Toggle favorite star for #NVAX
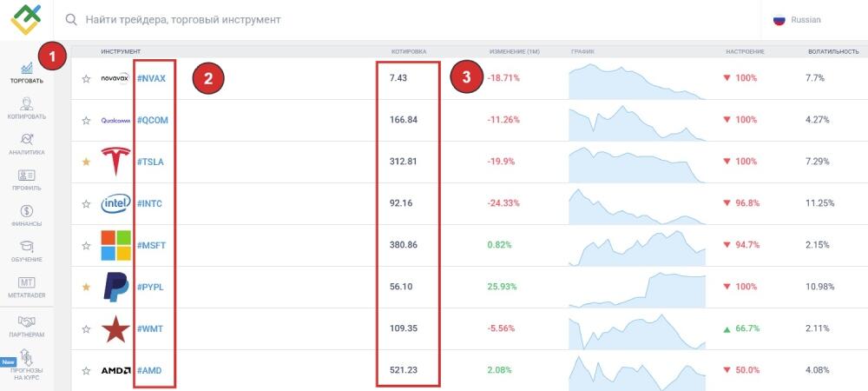The width and height of the screenshot is (868, 391). 86,79
